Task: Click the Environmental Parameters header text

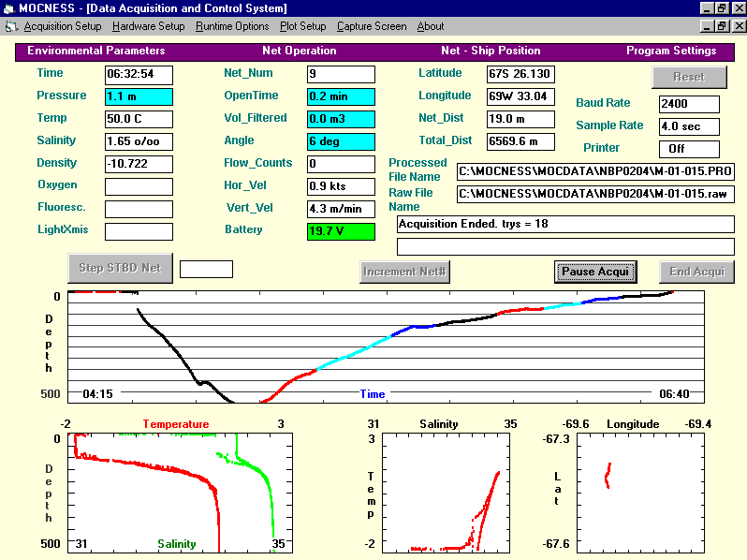Action: pyautogui.click(x=96, y=51)
